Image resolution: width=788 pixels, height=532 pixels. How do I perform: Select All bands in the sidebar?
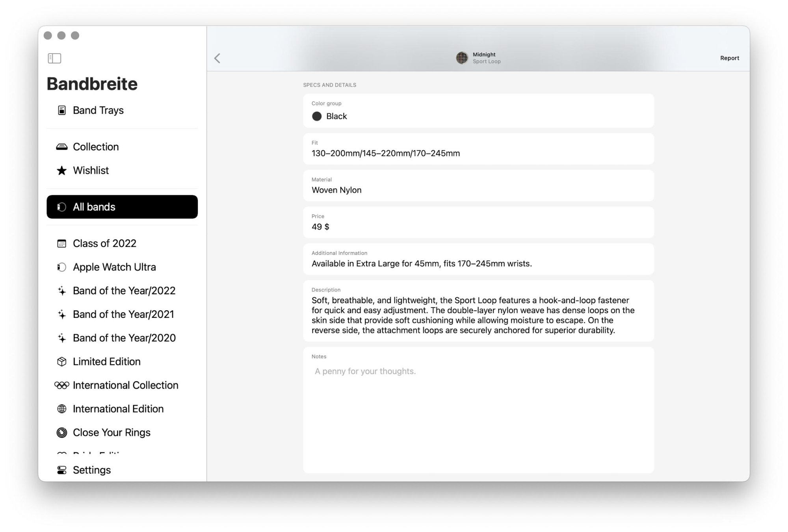click(x=122, y=207)
